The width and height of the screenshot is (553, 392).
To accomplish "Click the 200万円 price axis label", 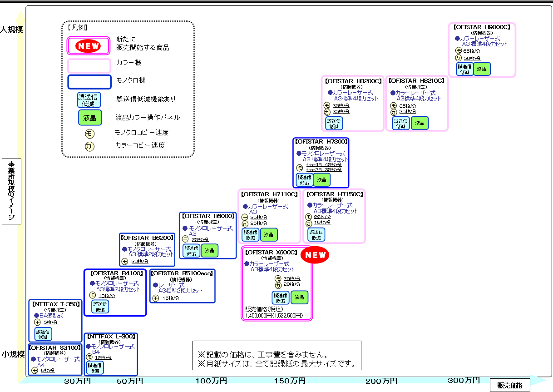I will coord(382,381).
